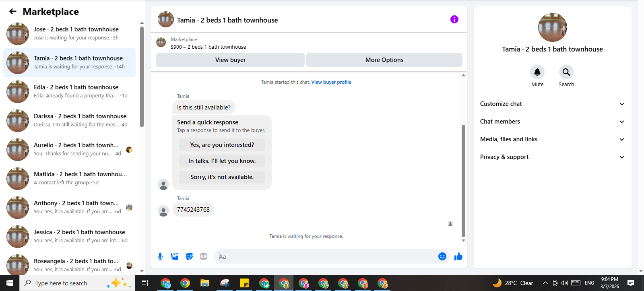Image resolution: width=644 pixels, height=291 pixels.
Task: Open the View buyer profile link
Action: click(331, 82)
